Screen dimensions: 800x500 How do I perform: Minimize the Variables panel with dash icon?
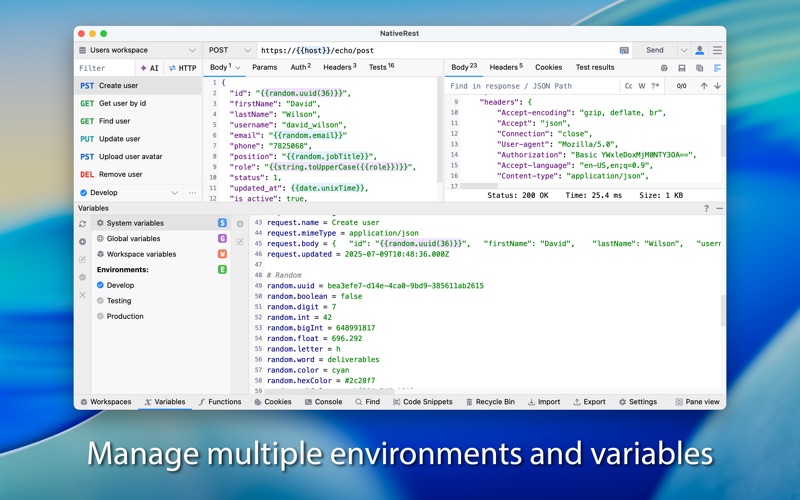click(719, 208)
